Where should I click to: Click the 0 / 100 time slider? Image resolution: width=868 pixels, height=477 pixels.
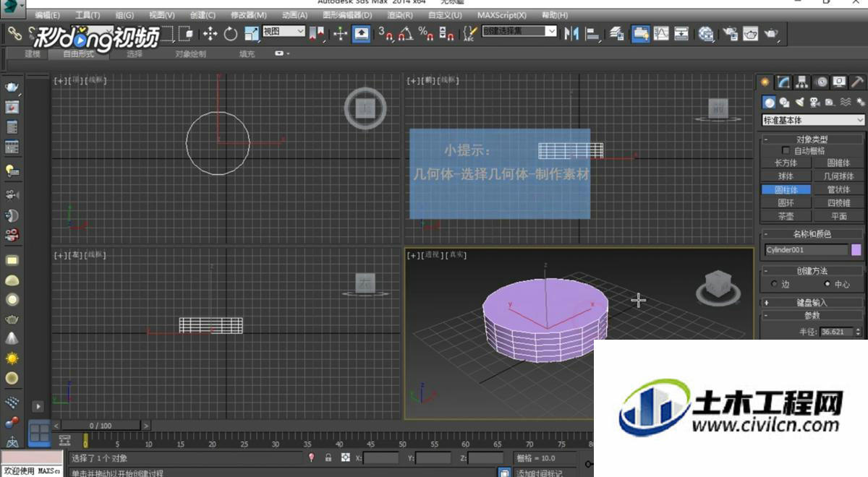tap(101, 426)
